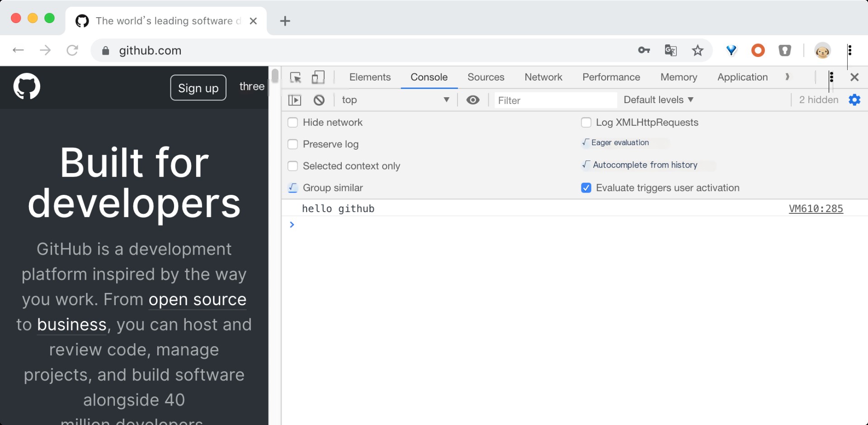Click the inspect element picker icon
Viewport: 868px width, 425px height.
pos(296,77)
